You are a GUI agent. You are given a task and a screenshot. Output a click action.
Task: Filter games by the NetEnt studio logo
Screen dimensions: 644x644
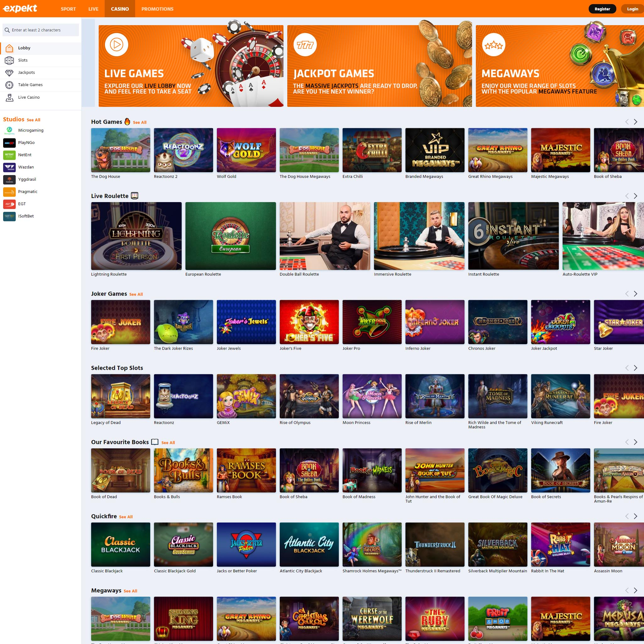pos(9,155)
